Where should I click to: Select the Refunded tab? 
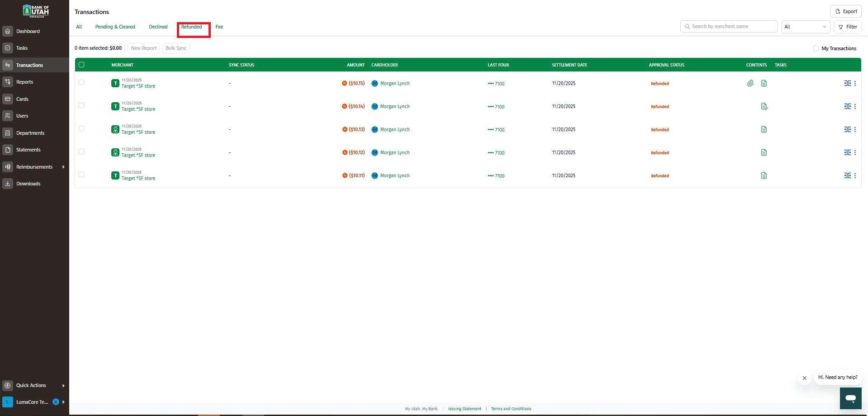[x=191, y=27]
